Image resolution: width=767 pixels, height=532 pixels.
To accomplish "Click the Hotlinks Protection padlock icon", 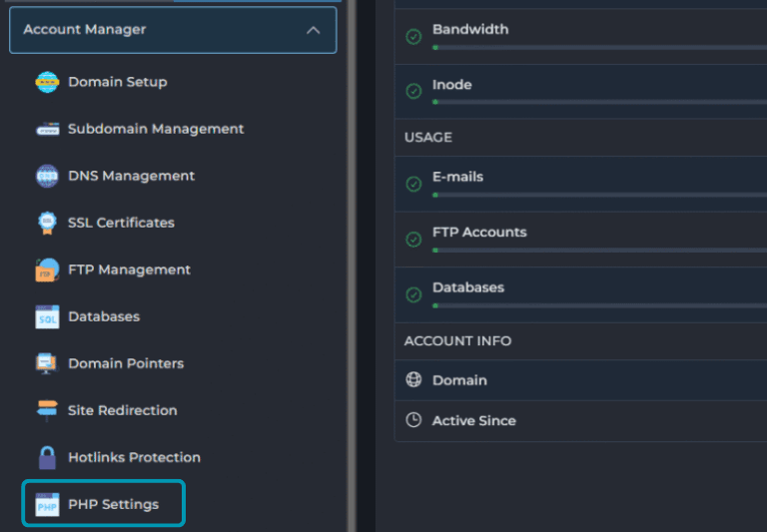I will coord(47,458).
